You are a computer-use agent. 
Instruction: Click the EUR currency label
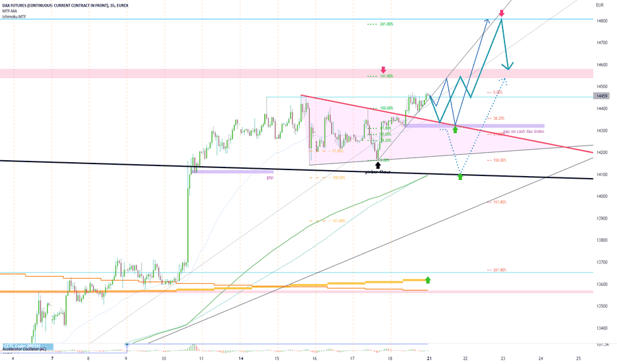point(600,5)
